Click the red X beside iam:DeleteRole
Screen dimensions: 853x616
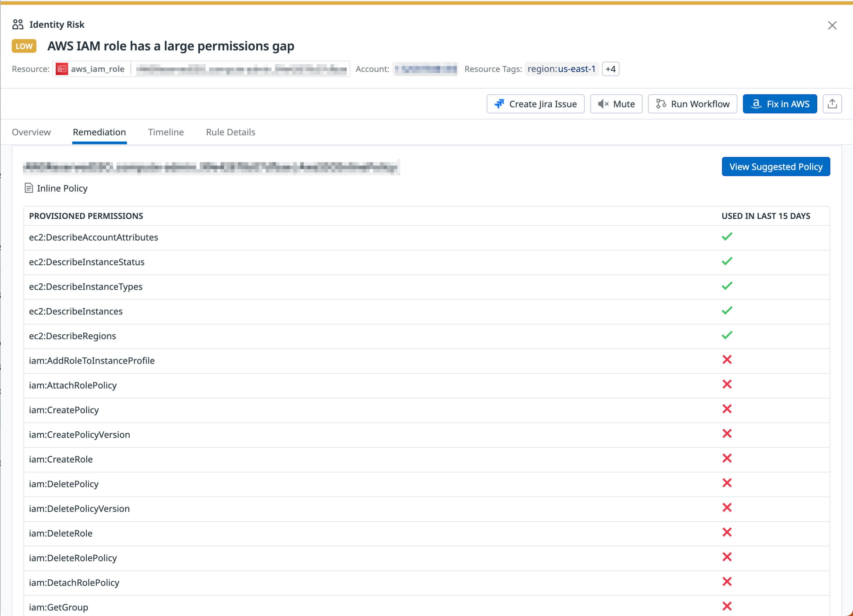coord(727,533)
